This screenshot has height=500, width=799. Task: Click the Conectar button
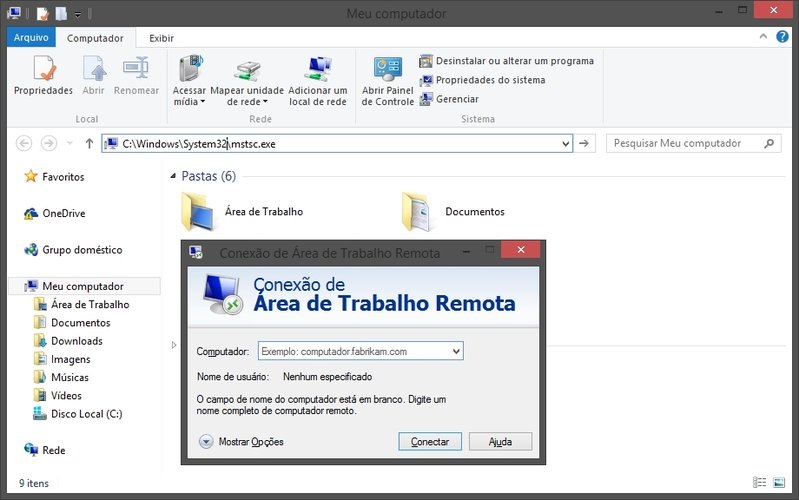430,441
